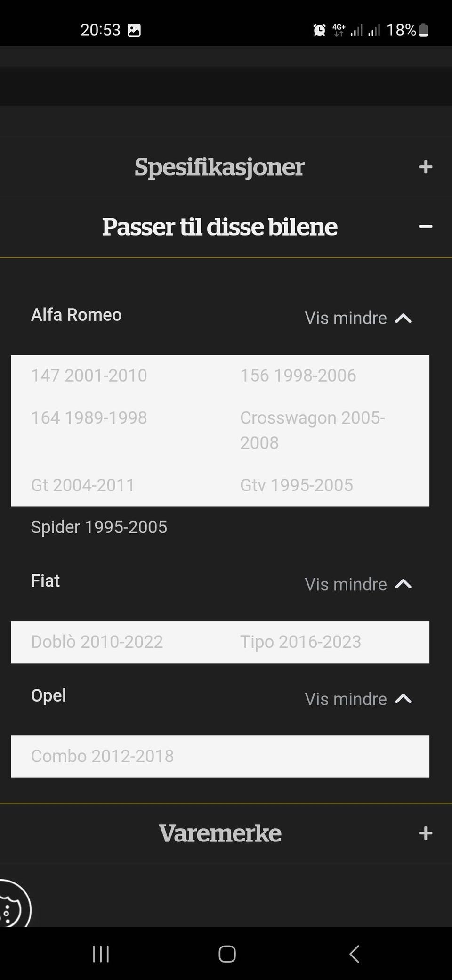This screenshot has width=452, height=980.
Task: Collapse Alfa Romeo list with Vis mindre
Action: coord(358,318)
